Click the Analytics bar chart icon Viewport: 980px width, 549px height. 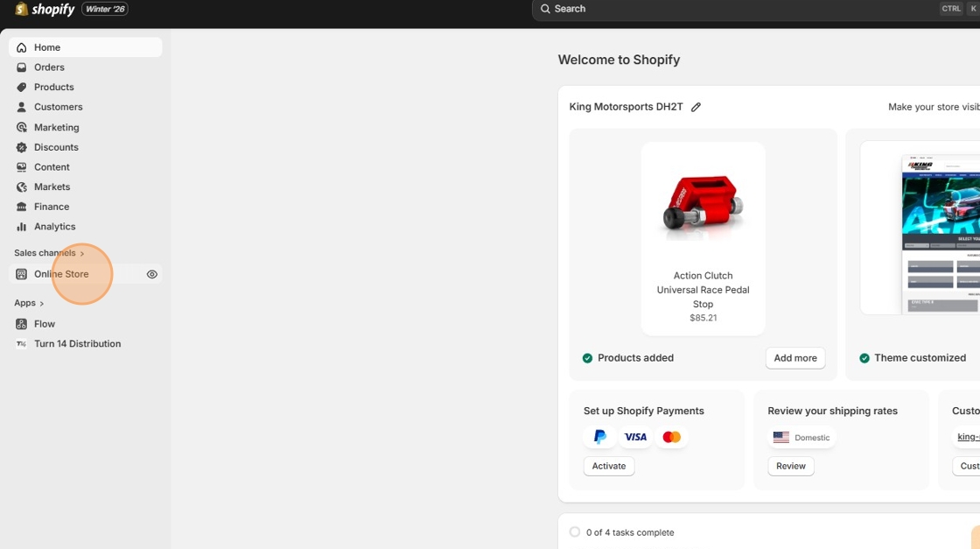click(21, 227)
